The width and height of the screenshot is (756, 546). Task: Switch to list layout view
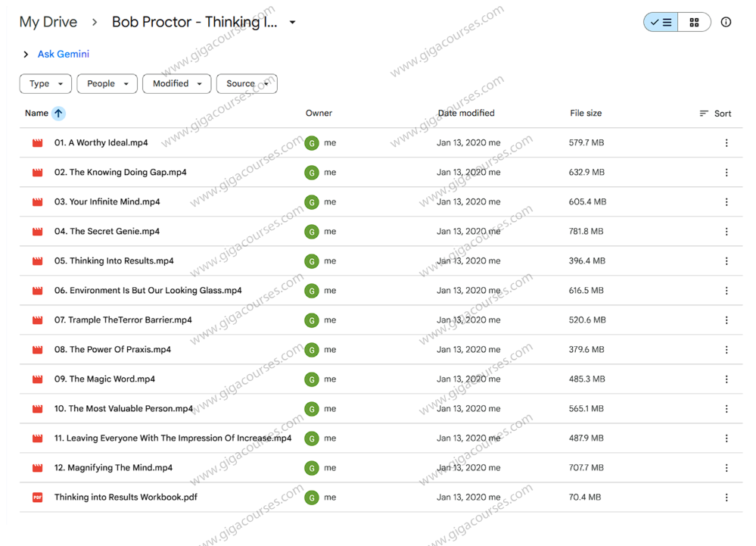coord(661,22)
